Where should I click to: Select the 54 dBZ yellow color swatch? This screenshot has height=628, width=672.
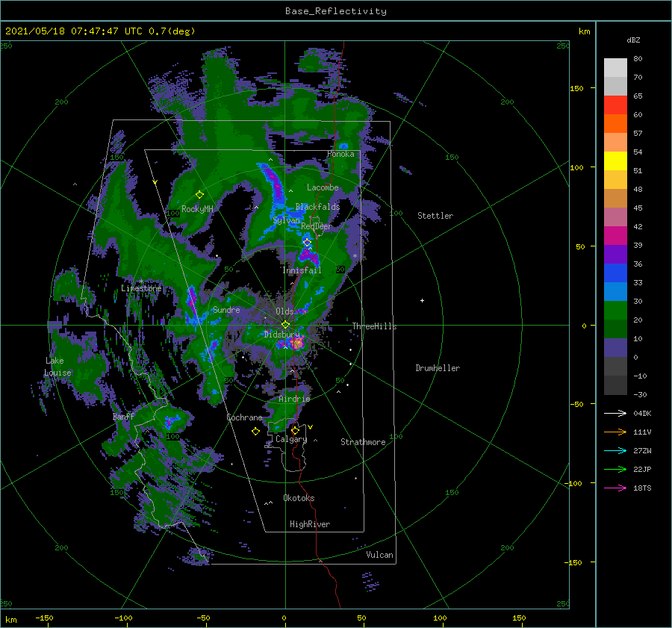(x=615, y=161)
